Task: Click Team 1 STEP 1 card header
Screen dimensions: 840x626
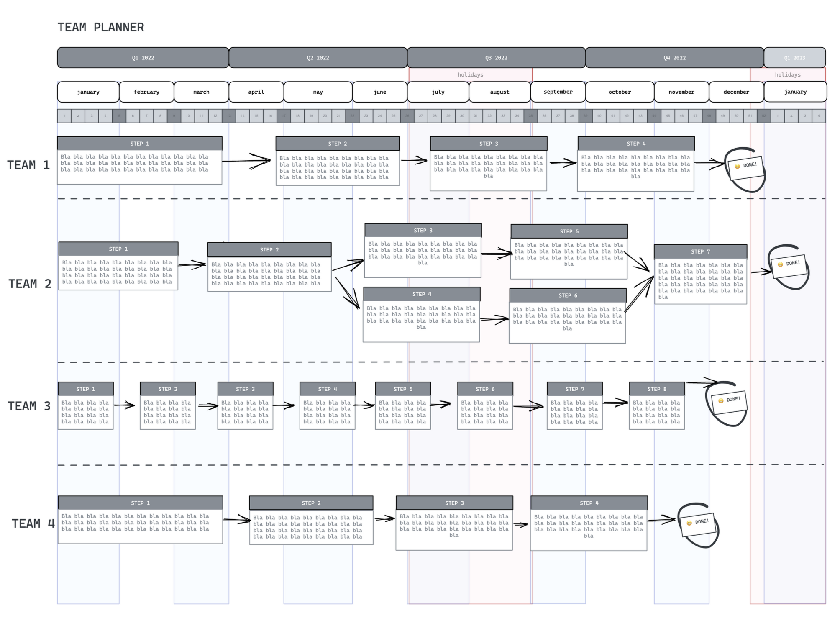Action: point(140,144)
